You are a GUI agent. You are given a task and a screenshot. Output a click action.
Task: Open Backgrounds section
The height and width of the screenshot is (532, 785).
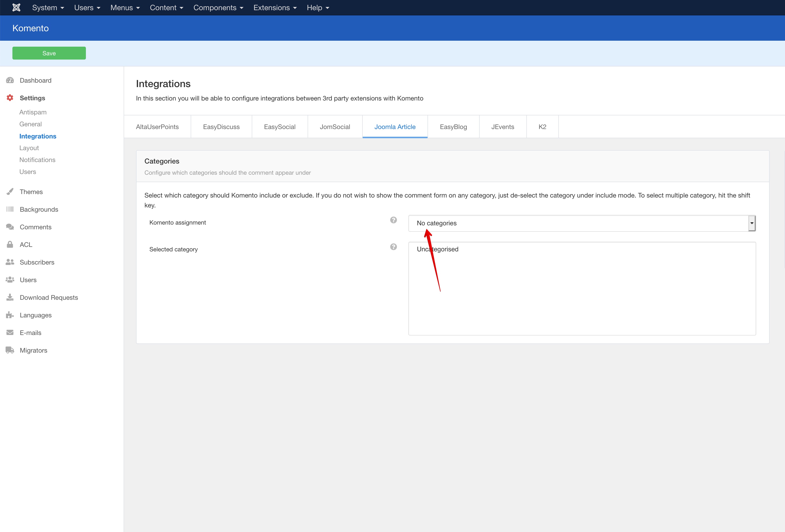click(x=39, y=209)
